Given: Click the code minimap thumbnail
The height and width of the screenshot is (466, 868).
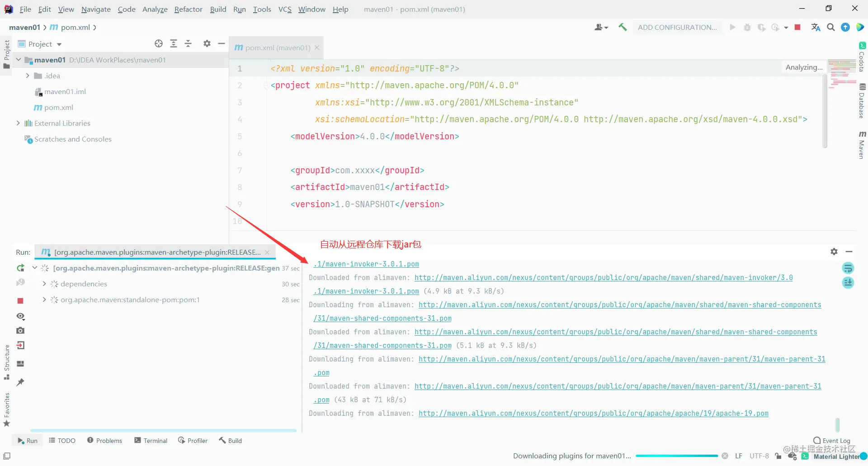Looking at the screenshot, I should [x=842, y=74].
